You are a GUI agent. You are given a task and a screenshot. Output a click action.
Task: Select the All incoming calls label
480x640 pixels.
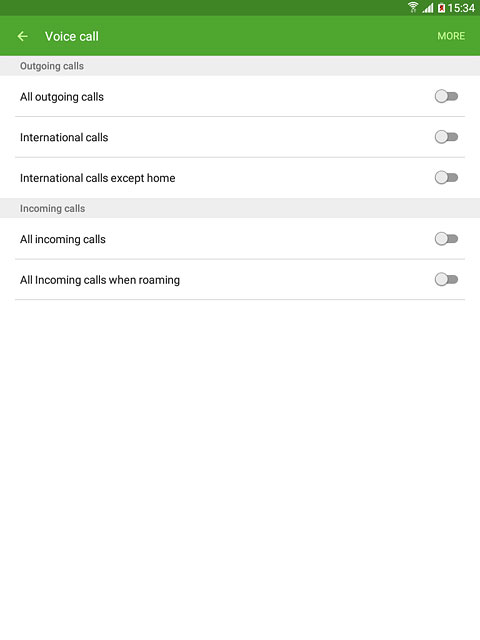tap(63, 239)
